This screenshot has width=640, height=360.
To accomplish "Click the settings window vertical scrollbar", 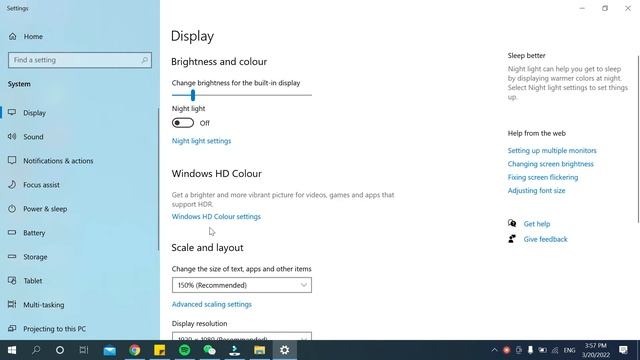I will tap(638, 139).
